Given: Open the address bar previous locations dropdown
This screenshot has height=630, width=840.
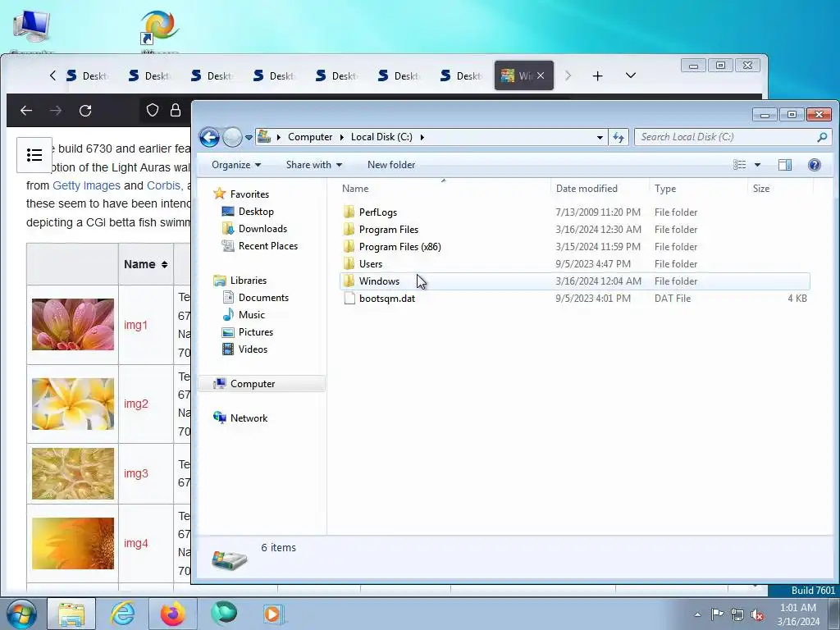Looking at the screenshot, I should pyautogui.click(x=600, y=137).
